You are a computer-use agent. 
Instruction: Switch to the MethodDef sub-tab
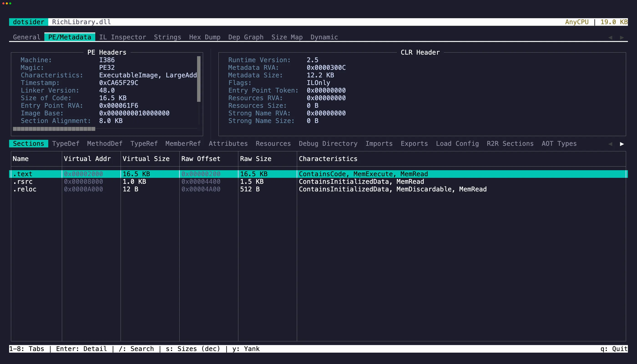pyautogui.click(x=105, y=144)
